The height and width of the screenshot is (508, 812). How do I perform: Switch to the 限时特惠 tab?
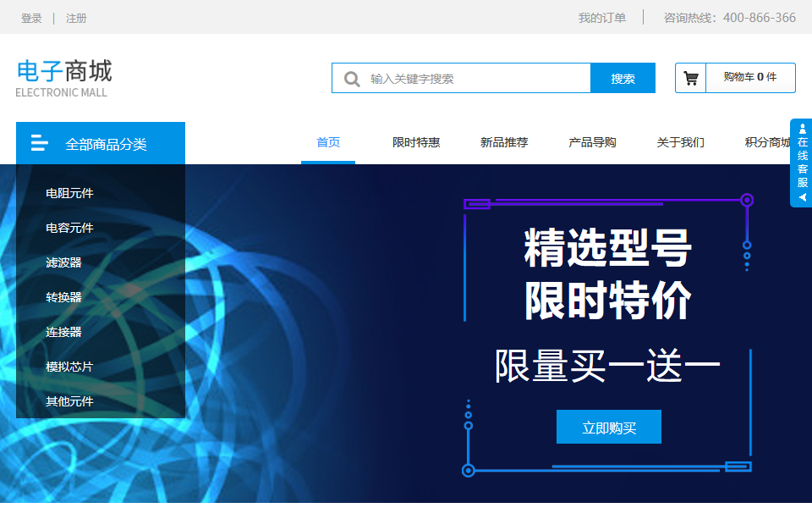tap(416, 142)
